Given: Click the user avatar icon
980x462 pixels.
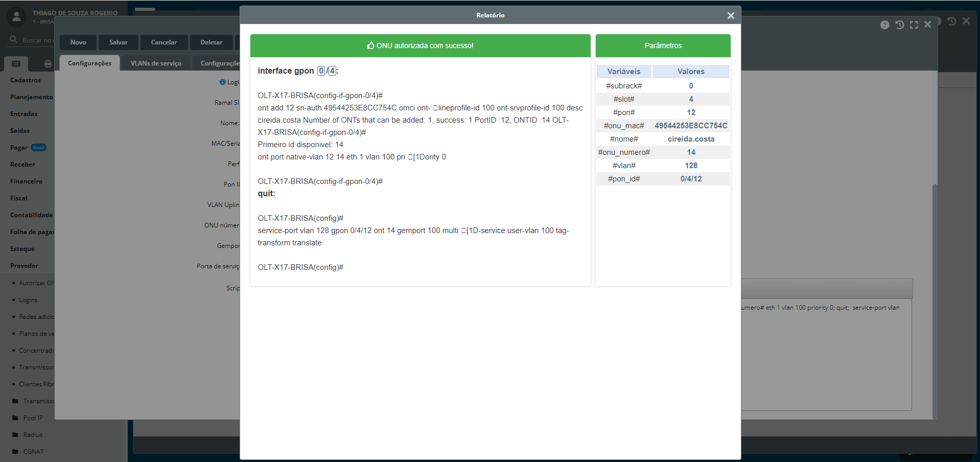Looking at the screenshot, I should (16, 17).
